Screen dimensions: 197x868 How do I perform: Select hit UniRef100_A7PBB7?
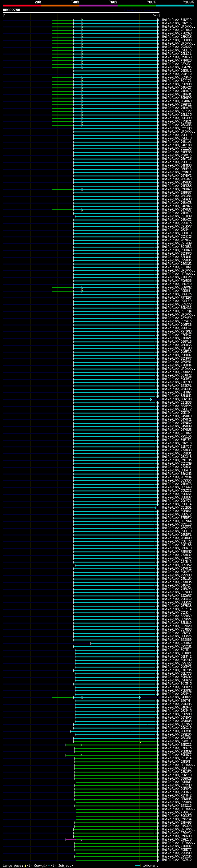point(177,846)
